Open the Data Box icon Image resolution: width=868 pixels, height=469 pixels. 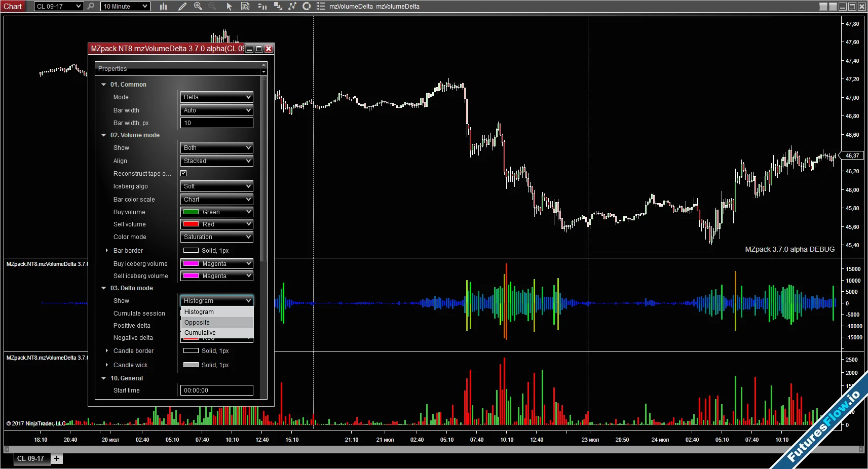tap(245, 7)
